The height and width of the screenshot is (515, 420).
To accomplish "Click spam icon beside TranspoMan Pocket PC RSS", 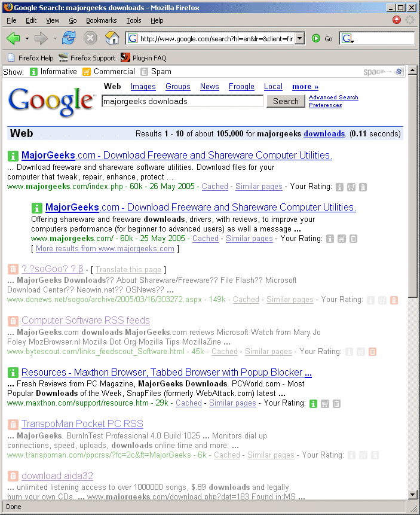I will (x=13, y=424).
